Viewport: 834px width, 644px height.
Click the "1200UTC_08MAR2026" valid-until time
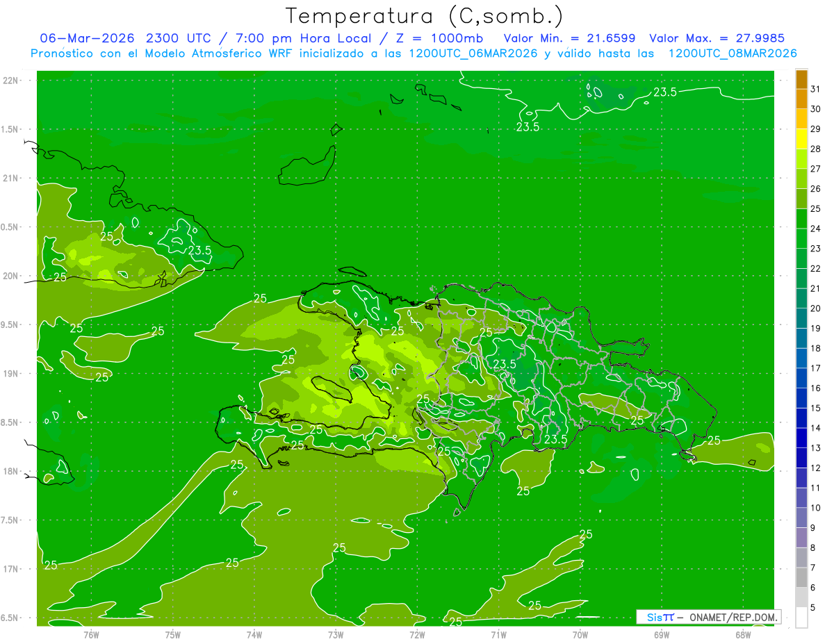click(733, 53)
